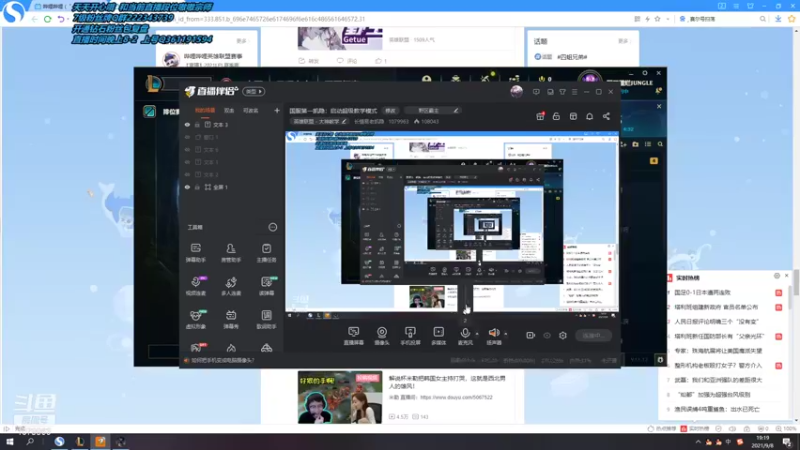Toggle visibility eye for 文本 1 layer

[x=187, y=162]
